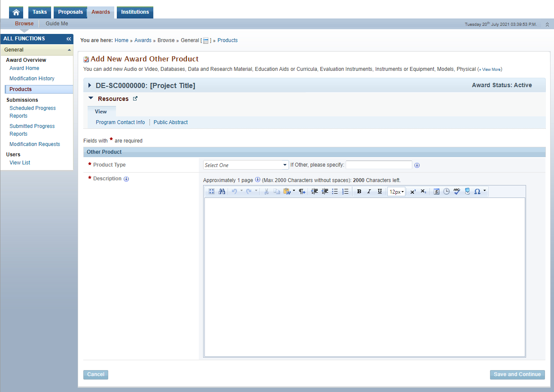
Task: Click the Description info icon
Action: pos(126,179)
